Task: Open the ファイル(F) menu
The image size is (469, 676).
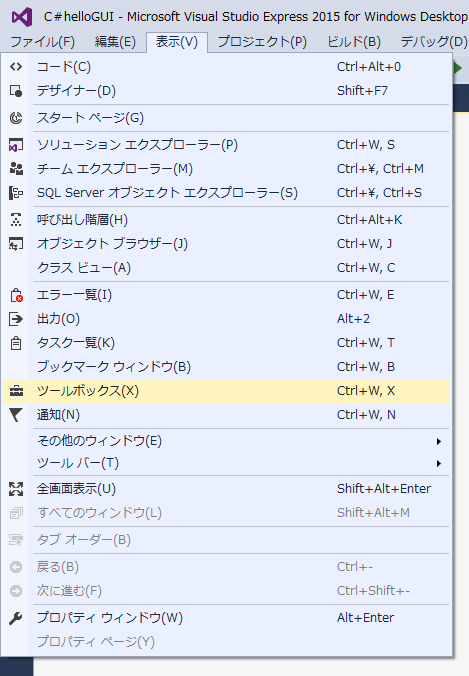Action: click(x=42, y=42)
